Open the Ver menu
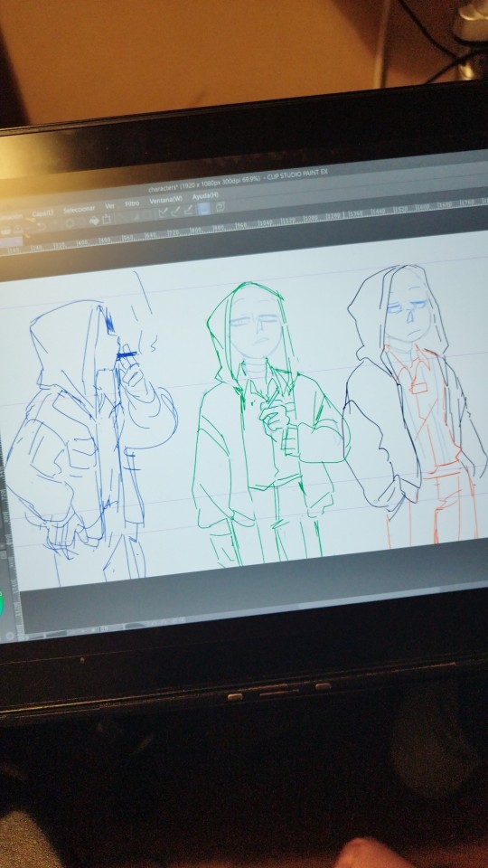The image size is (488, 868). coord(109,206)
